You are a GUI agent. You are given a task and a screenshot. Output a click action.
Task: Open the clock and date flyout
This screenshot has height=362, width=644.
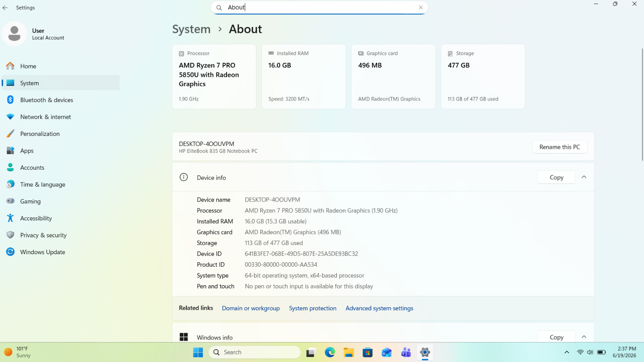tap(625, 352)
